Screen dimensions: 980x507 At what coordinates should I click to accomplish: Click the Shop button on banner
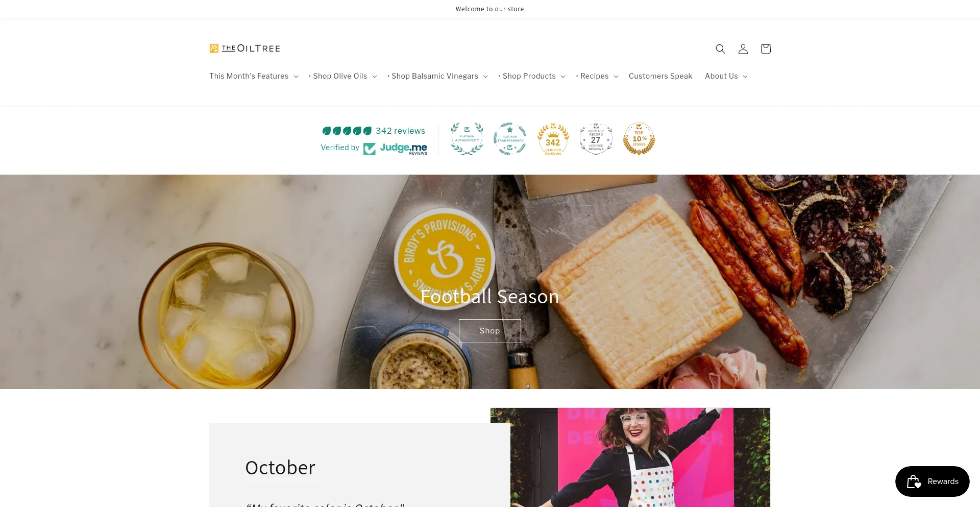490,331
